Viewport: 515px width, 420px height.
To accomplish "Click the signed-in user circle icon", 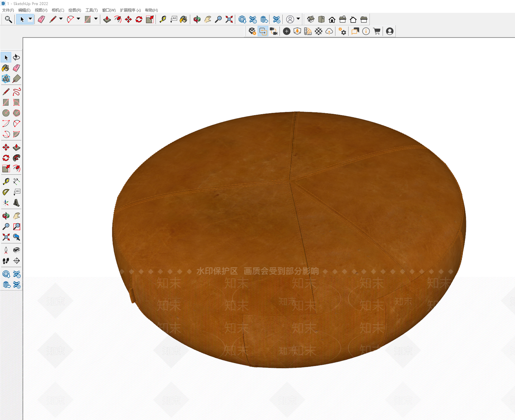I will pyautogui.click(x=290, y=20).
